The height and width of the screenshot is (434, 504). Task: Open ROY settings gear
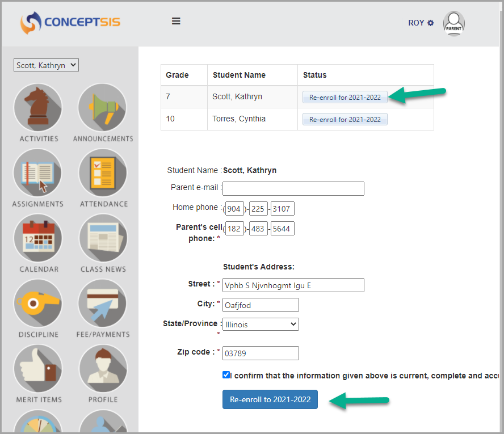point(430,23)
